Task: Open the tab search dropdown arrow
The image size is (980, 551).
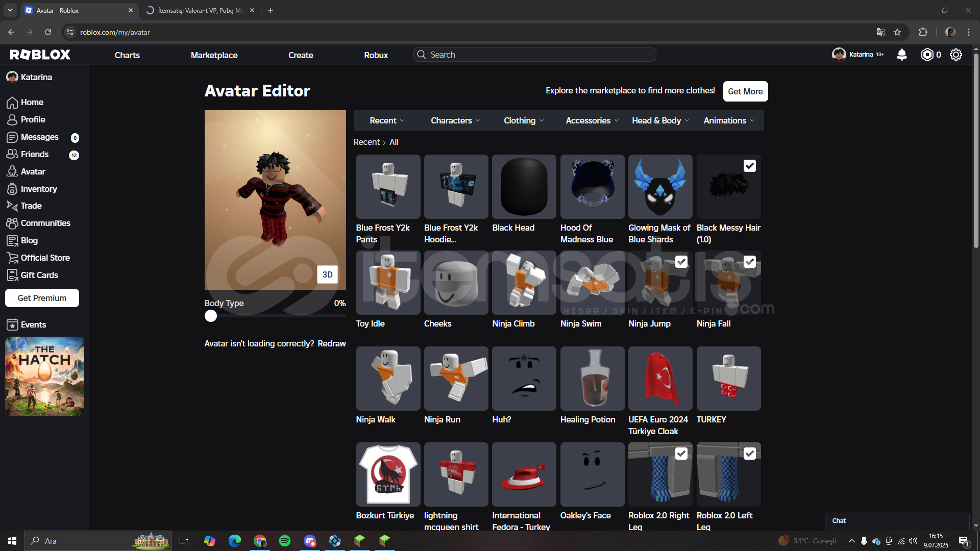Action: (x=10, y=10)
